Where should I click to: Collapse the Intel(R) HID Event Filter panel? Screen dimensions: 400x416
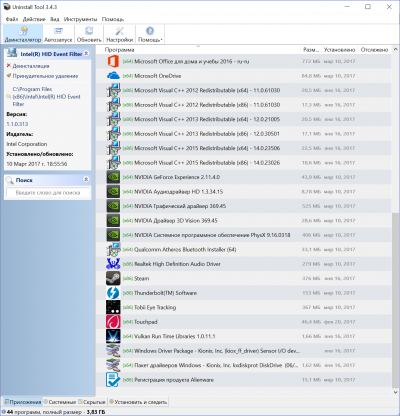(x=86, y=53)
